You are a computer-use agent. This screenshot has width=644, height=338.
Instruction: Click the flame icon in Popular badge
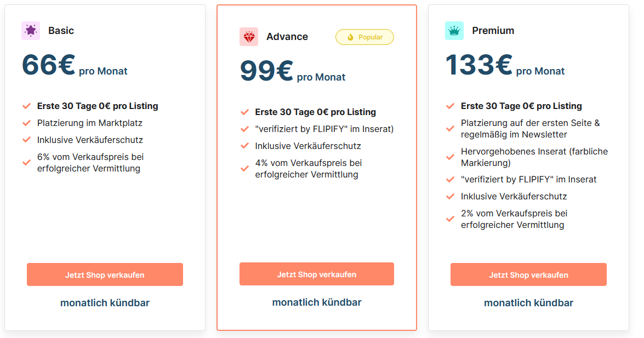coord(350,37)
